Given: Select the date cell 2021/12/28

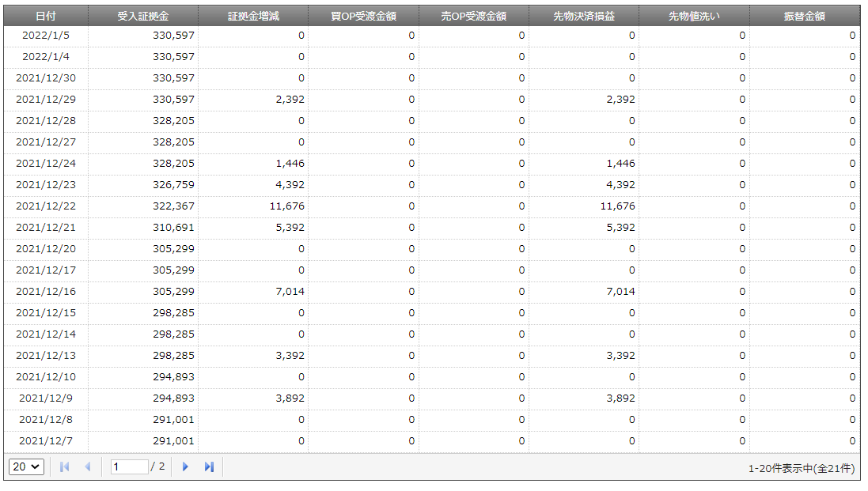Looking at the screenshot, I should coord(46,120).
